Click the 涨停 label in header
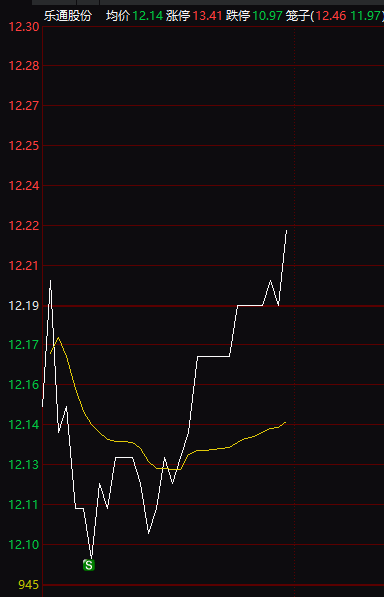This screenshot has height=597, width=384. tap(178, 16)
